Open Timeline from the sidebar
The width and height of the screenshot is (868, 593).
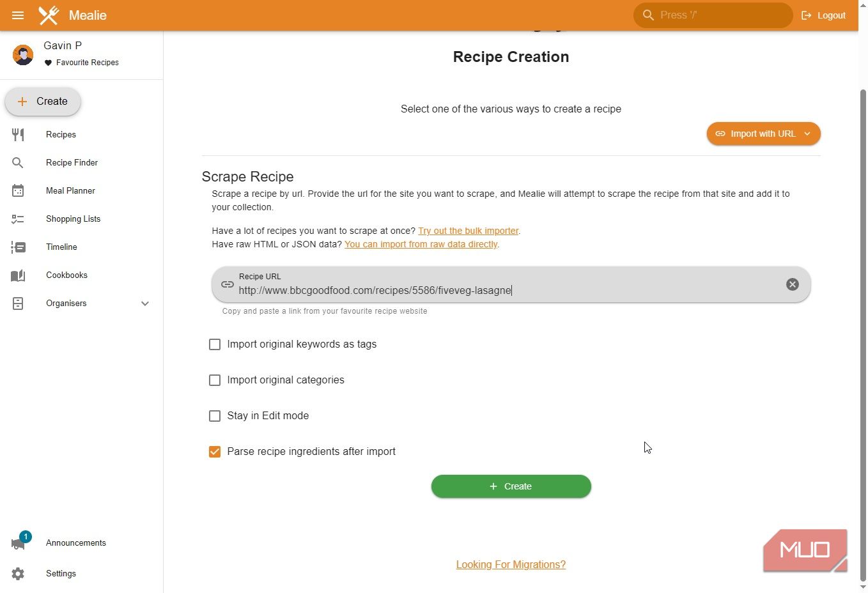tap(61, 247)
